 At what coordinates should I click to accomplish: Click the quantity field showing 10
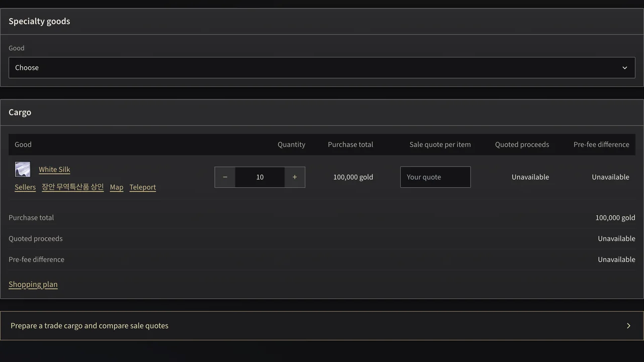(260, 177)
